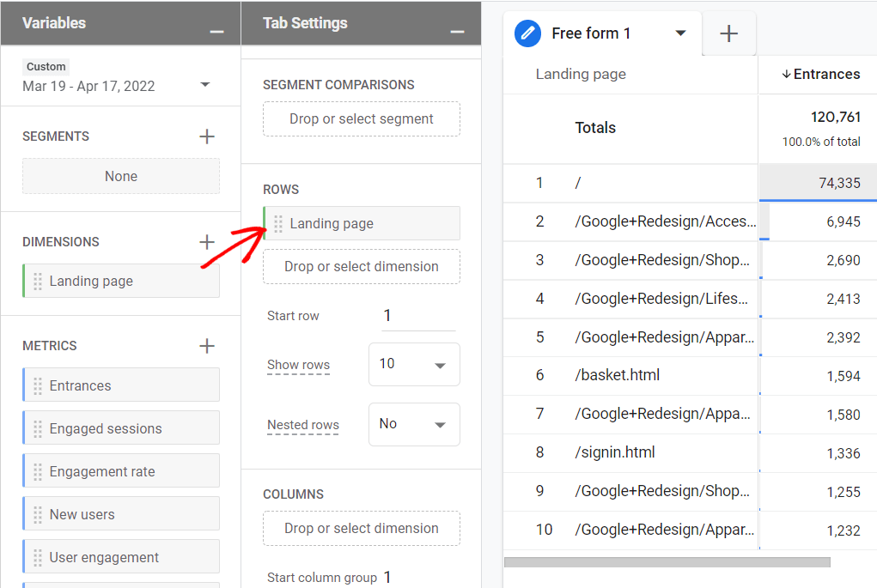
Task: Click the Drop or select segment area
Action: (x=361, y=118)
